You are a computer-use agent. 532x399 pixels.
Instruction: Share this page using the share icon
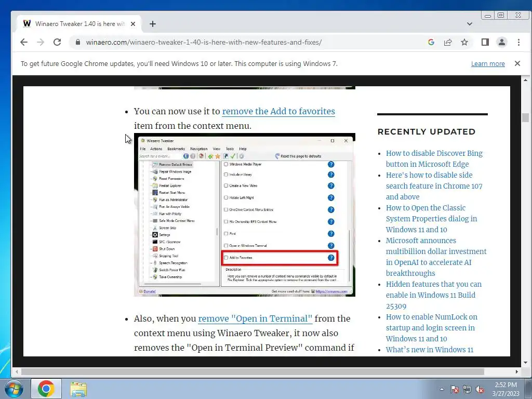(x=448, y=42)
